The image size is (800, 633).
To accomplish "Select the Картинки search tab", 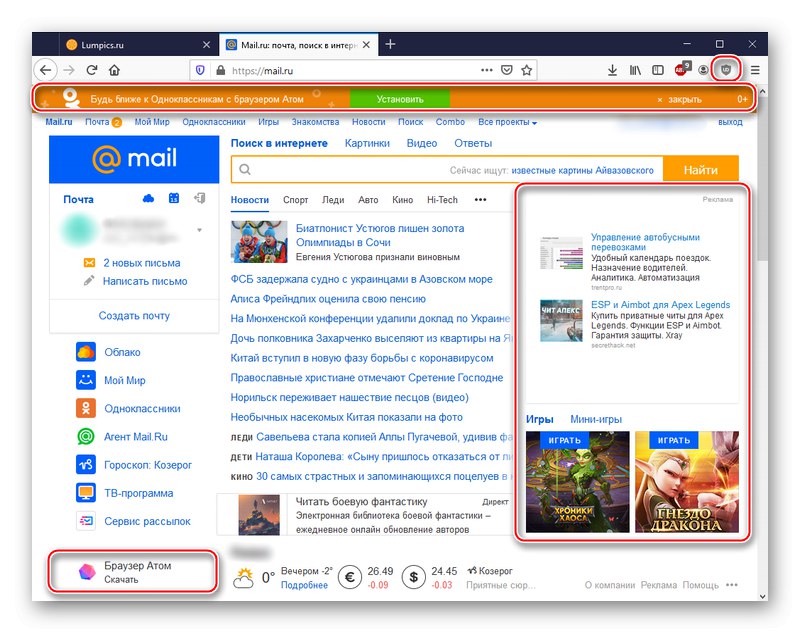I will pos(367,143).
